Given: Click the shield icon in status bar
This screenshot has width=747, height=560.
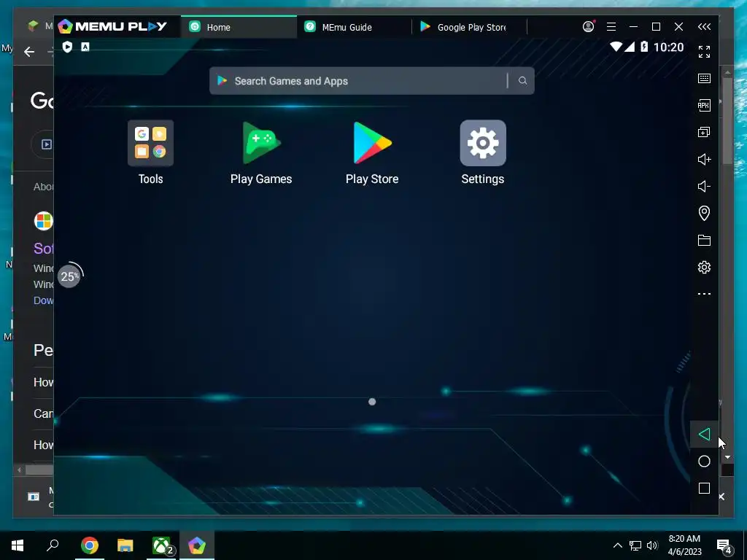Looking at the screenshot, I should click(67, 47).
